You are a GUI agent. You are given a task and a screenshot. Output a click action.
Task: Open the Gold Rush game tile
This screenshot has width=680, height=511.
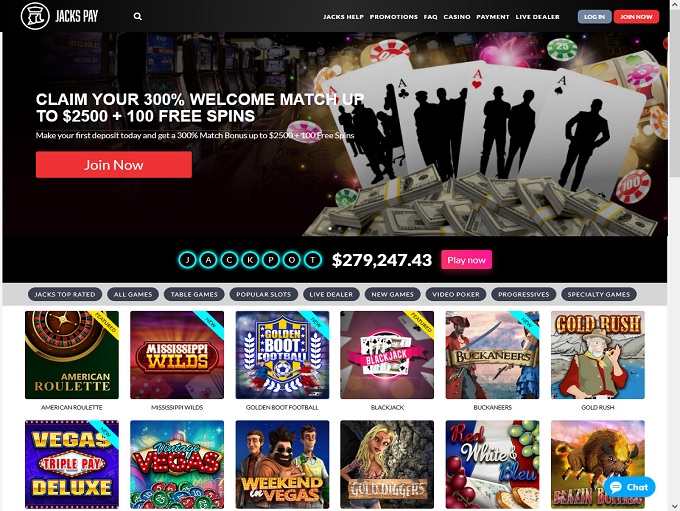click(598, 355)
